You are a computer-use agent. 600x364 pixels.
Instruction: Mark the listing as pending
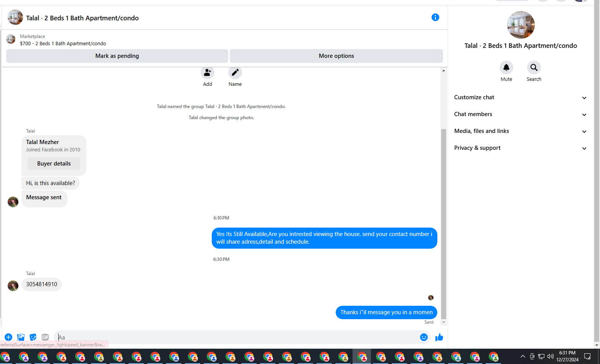click(x=117, y=56)
